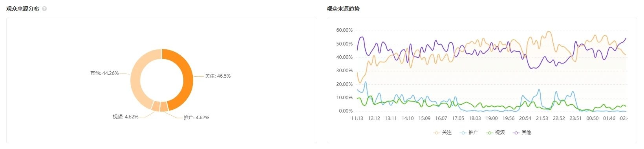Click the 20:54 time axis label
The width and height of the screenshot is (644, 149).
pyautogui.click(x=525, y=118)
